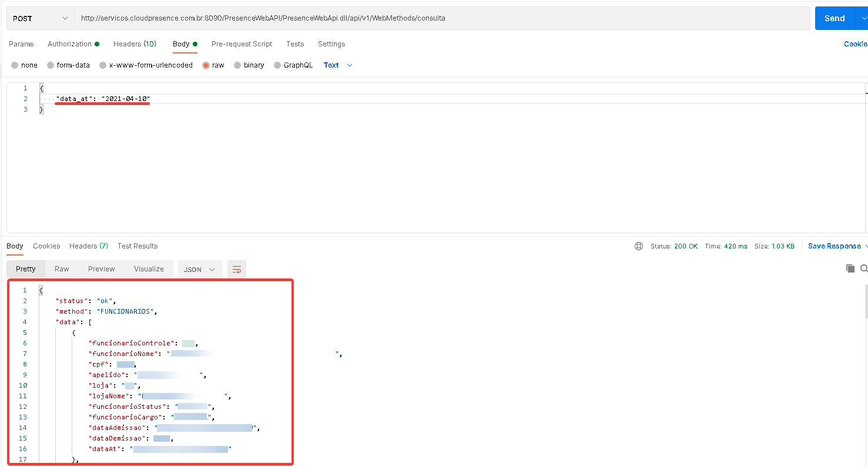Image resolution: width=868 pixels, height=467 pixels.
Task: Click the "method": "FUNCIONARIOS" line
Action: coord(106,311)
